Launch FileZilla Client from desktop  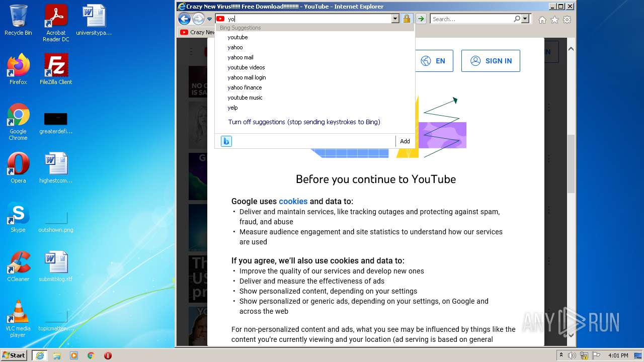point(56,69)
